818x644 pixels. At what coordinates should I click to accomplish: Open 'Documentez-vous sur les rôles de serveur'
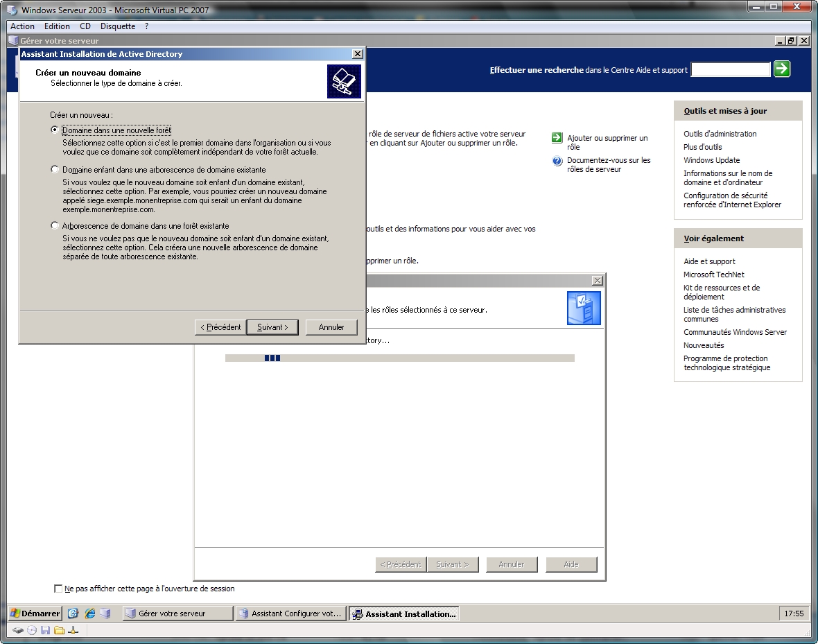[609, 165]
